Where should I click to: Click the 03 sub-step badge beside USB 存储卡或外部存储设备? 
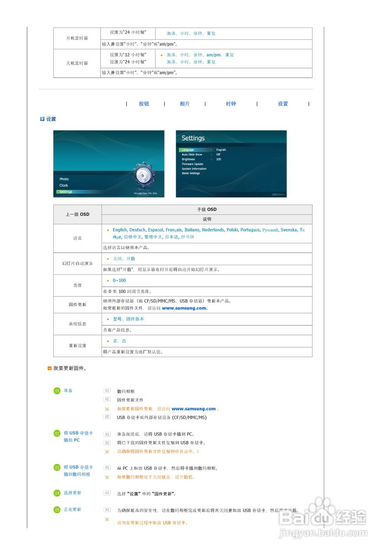click(x=107, y=417)
